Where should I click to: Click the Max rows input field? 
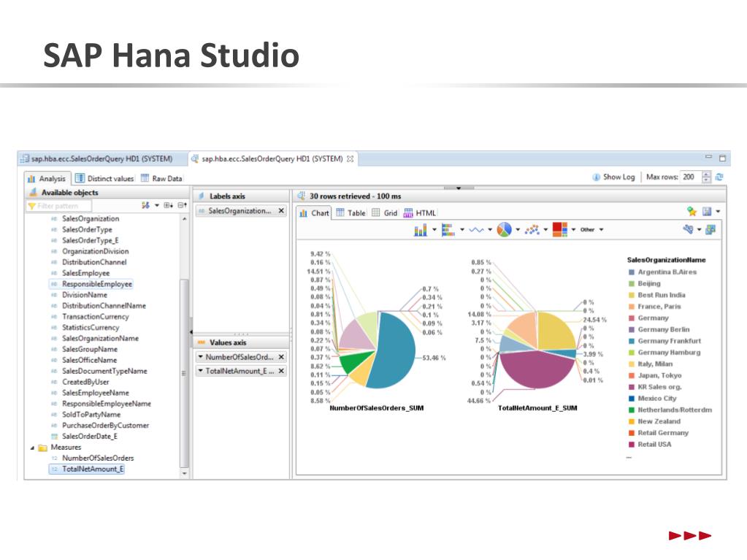coord(691,177)
